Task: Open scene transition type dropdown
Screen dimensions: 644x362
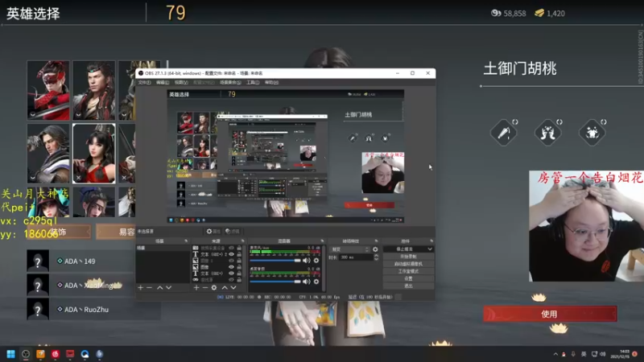Action: point(350,249)
